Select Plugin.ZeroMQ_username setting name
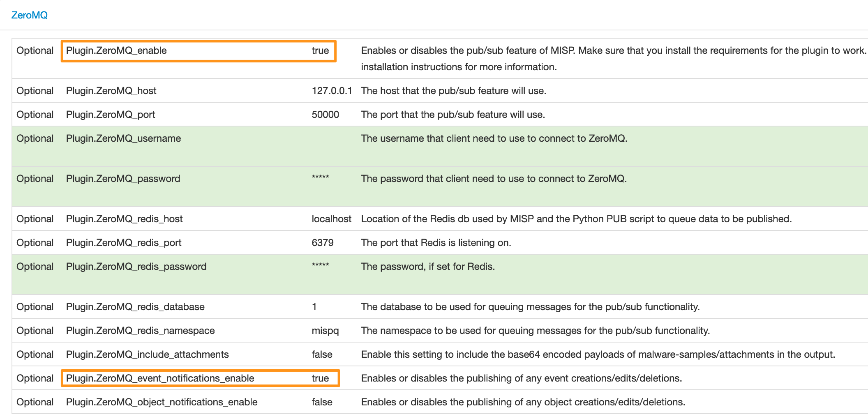The height and width of the screenshot is (414, 868). pos(123,138)
